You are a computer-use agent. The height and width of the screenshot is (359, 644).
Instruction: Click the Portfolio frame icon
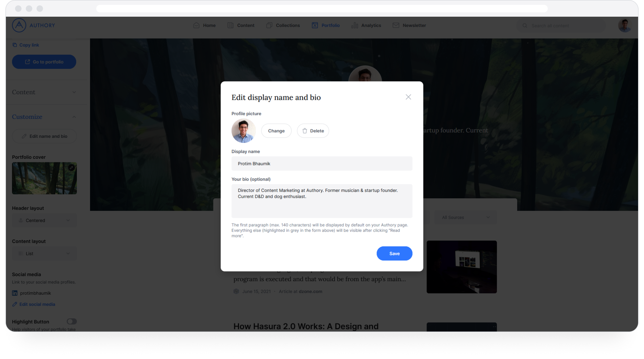[x=315, y=25]
